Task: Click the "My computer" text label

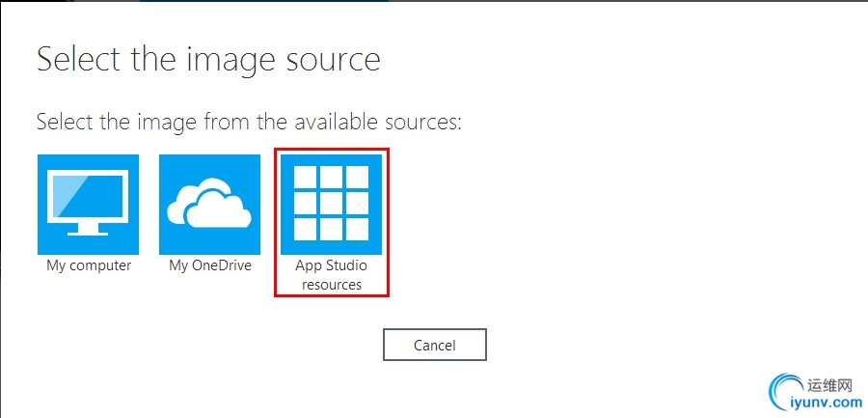Action: coord(89,265)
